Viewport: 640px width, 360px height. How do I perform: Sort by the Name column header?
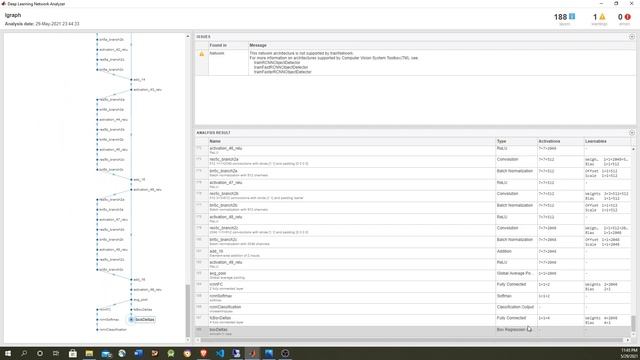tap(215, 141)
